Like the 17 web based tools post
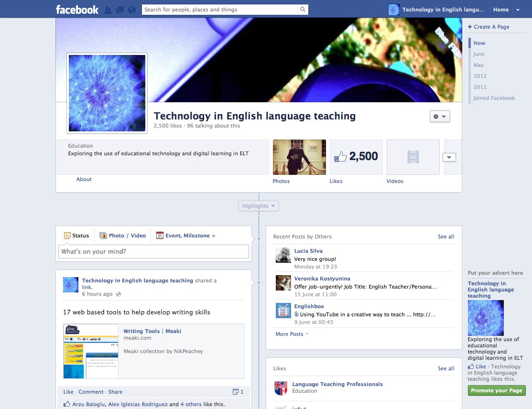 (x=68, y=392)
